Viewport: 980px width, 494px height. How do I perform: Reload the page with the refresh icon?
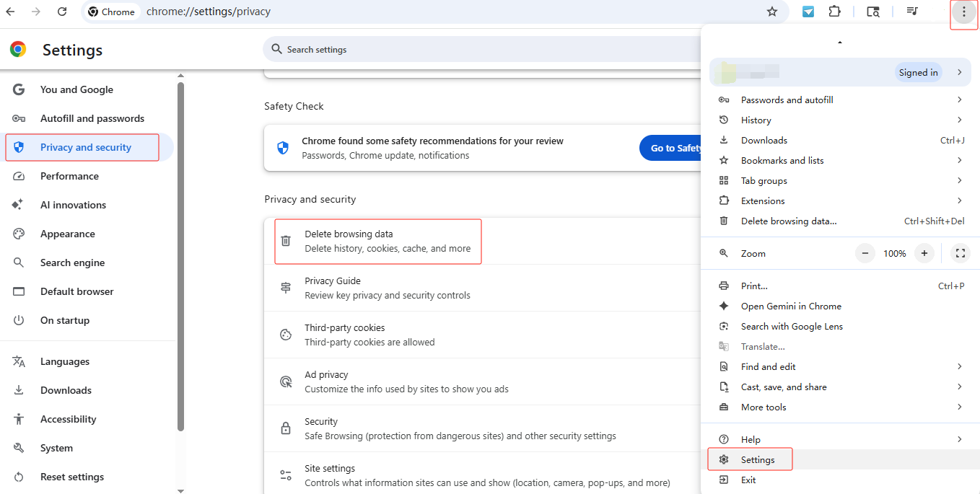pyautogui.click(x=62, y=12)
